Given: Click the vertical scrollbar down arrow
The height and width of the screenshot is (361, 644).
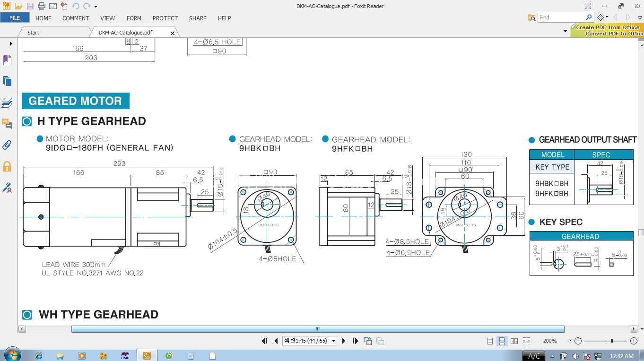Looking at the screenshot, I should pyautogui.click(x=641, y=328).
